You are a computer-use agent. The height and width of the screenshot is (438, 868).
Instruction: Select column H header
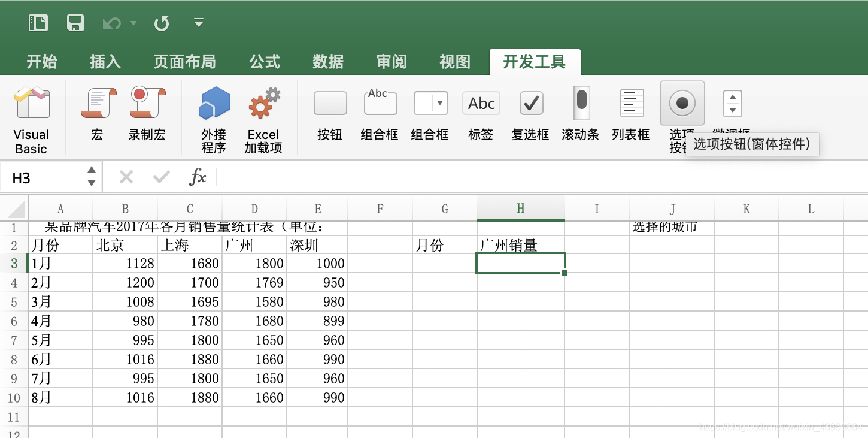tap(521, 209)
